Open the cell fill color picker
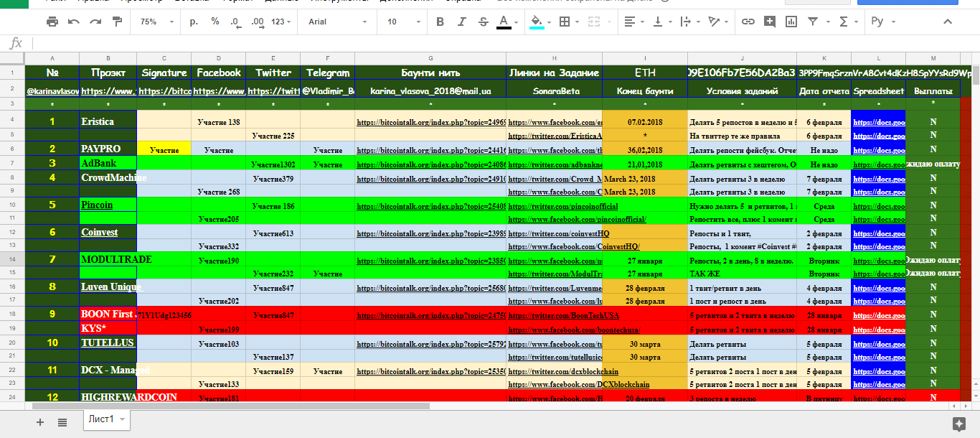The image size is (980, 438). tap(537, 22)
